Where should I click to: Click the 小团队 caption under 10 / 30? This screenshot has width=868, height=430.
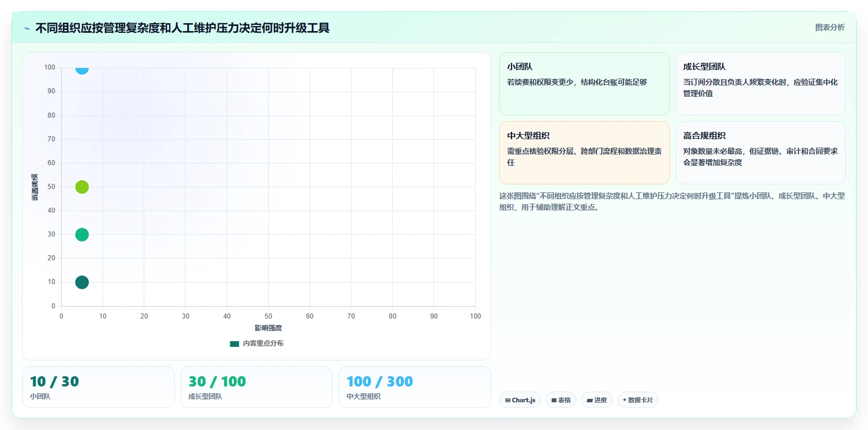click(x=40, y=397)
